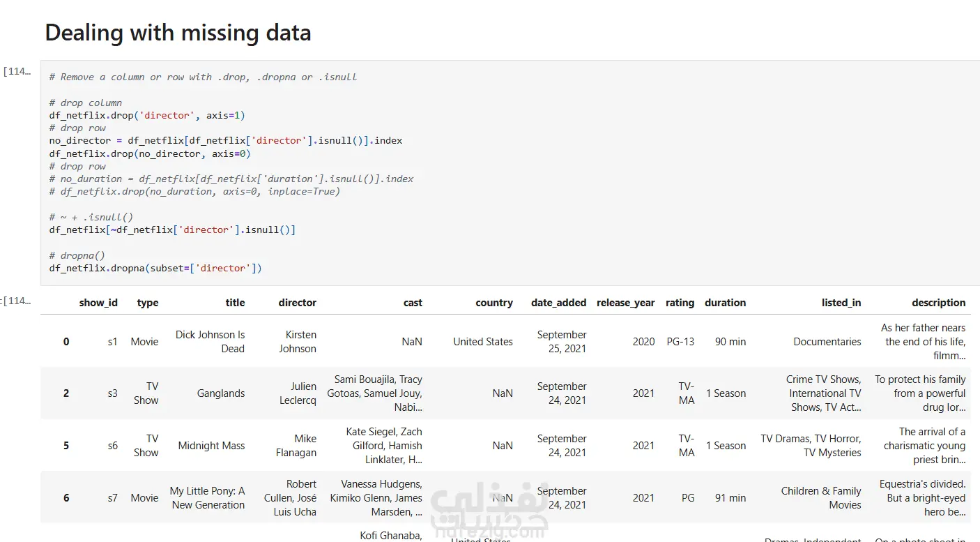This screenshot has width=980, height=542.
Task: Click the listed_in cell "Children & Family Movies"
Action: (821, 498)
